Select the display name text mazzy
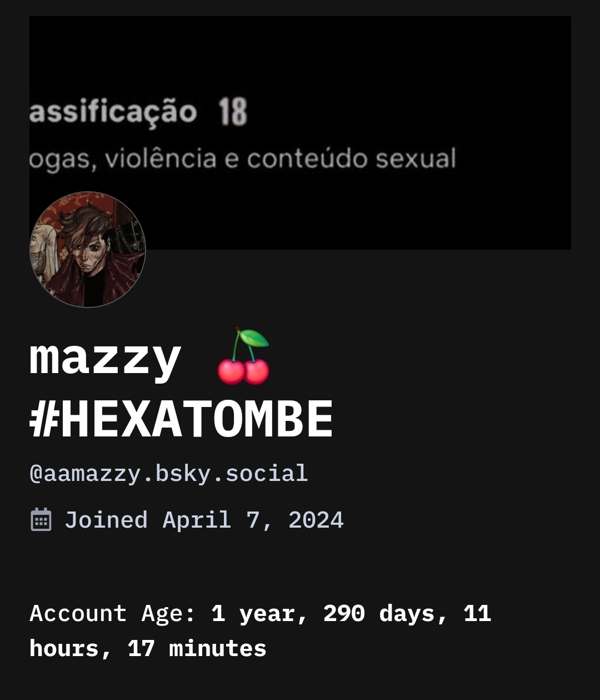This screenshot has height=700, width=600. 106,359
